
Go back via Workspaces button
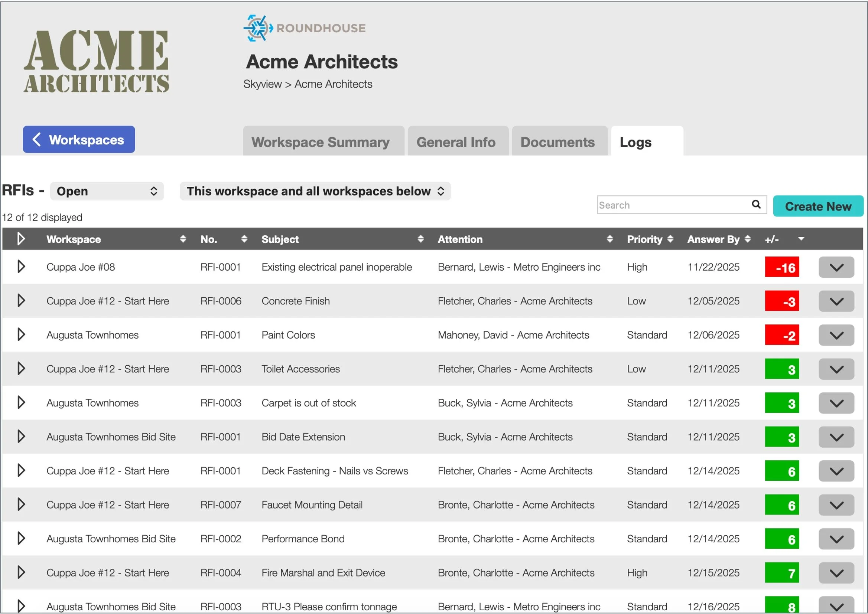(79, 140)
